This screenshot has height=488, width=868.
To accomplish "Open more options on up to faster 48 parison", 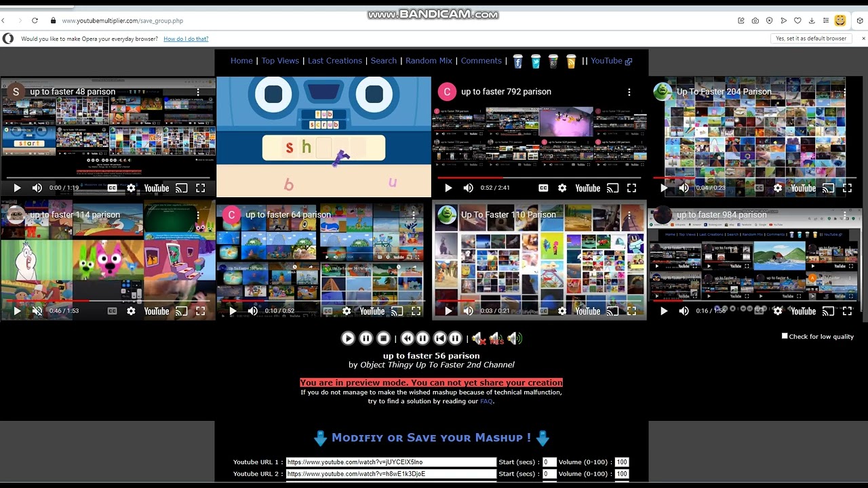I will tap(198, 91).
